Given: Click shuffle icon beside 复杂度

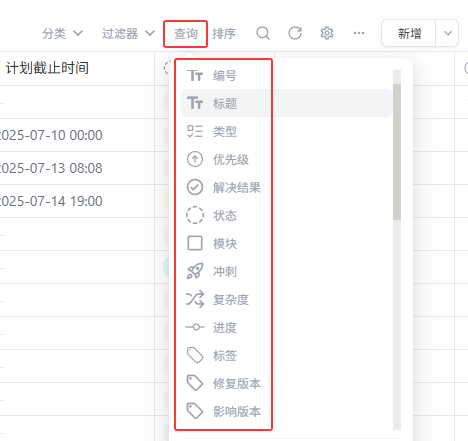Looking at the screenshot, I should [195, 299].
